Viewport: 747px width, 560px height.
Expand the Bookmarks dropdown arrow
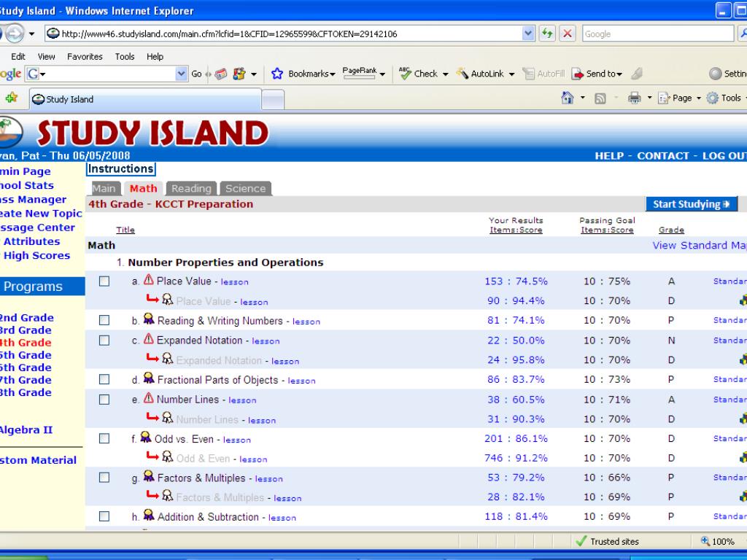pos(332,74)
